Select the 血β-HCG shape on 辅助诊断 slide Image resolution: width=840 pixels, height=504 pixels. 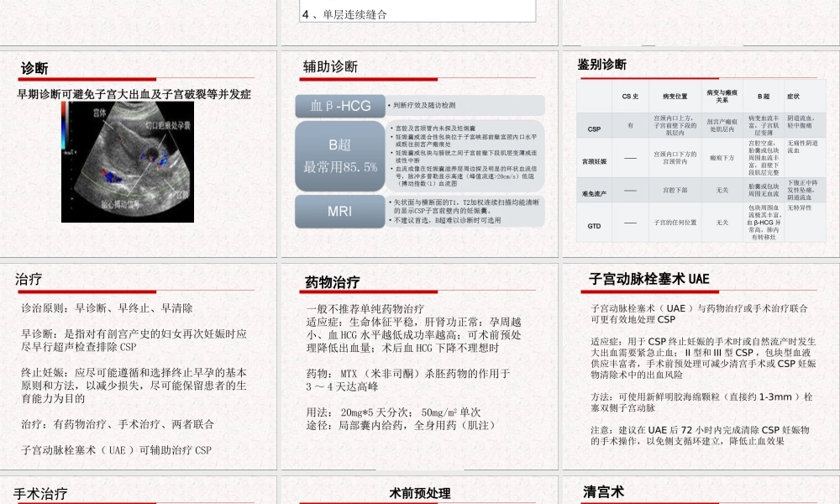(339, 107)
